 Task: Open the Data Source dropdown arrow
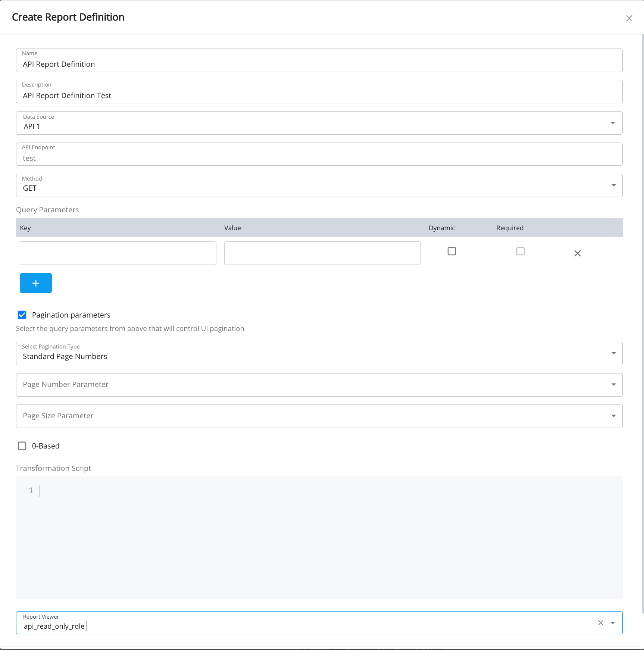[x=612, y=122]
